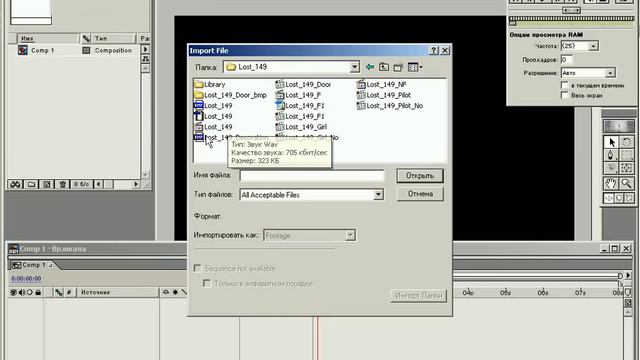The height and width of the screenshot is (360, 640).
Task: Open the Разрешение Авто dropdown
Action: pos(610,73)
